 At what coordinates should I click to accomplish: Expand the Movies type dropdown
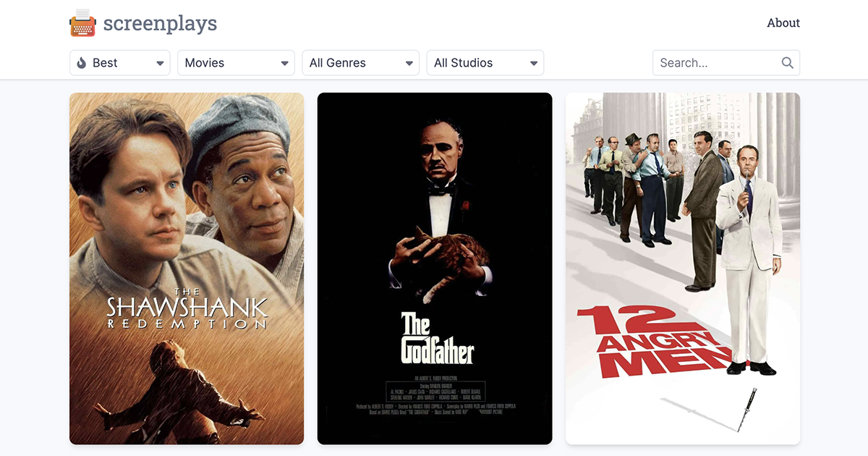pos(236,63)
